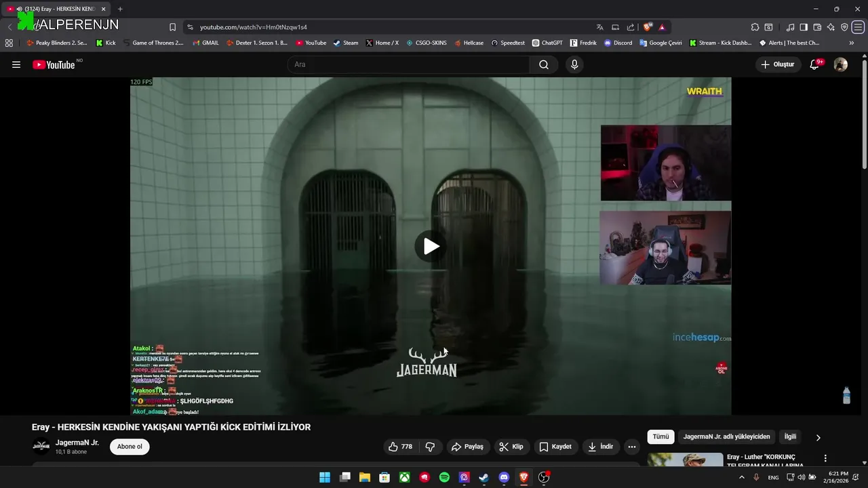Image resolution: width=868 pixels, height=488 pixels.
Task: Translate this page icon
Action: coord(599,27)
